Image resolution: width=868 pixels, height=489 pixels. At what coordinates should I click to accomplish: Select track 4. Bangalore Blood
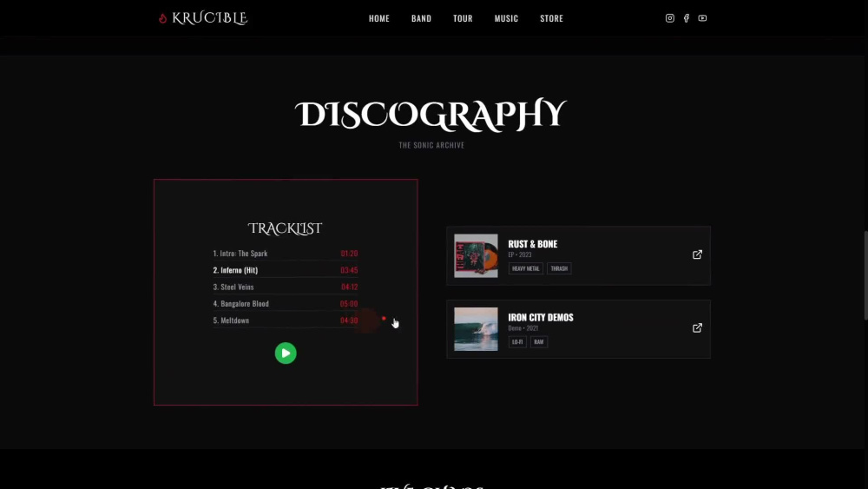286,303
